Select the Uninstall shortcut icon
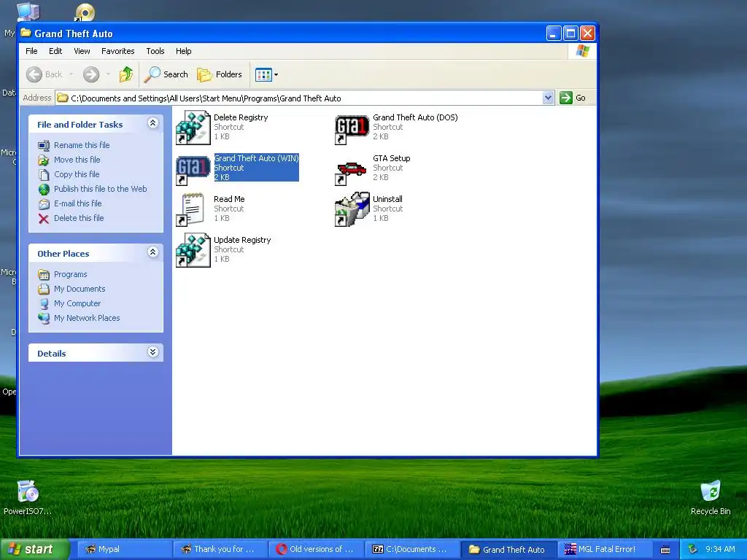 [x=352, y=209]
